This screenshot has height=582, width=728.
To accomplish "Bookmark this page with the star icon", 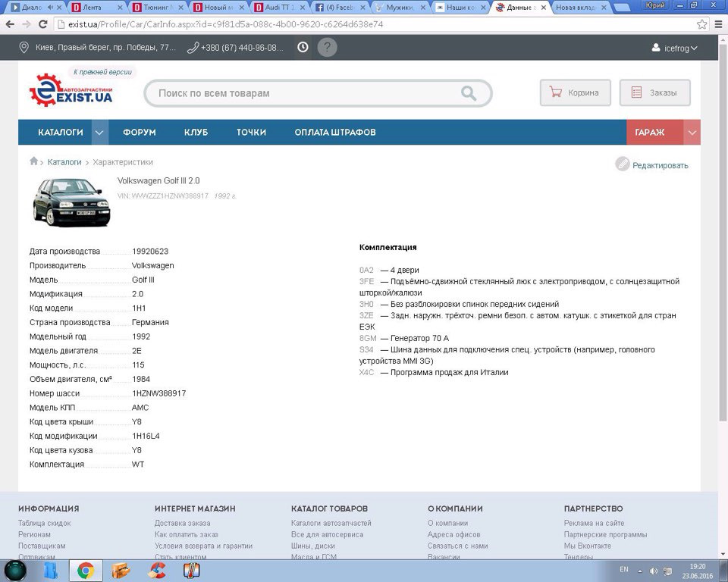I will [x=701, y=24].
